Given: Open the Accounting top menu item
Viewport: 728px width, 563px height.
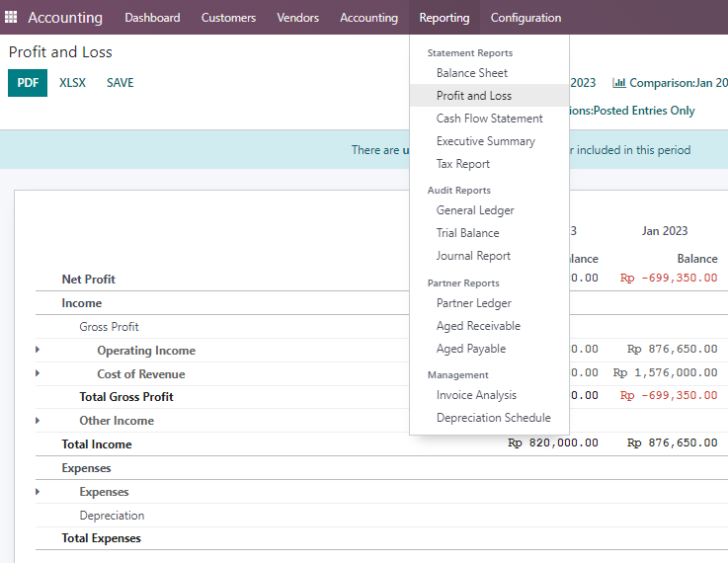Looking at the screenshot, I should (369, 18).
